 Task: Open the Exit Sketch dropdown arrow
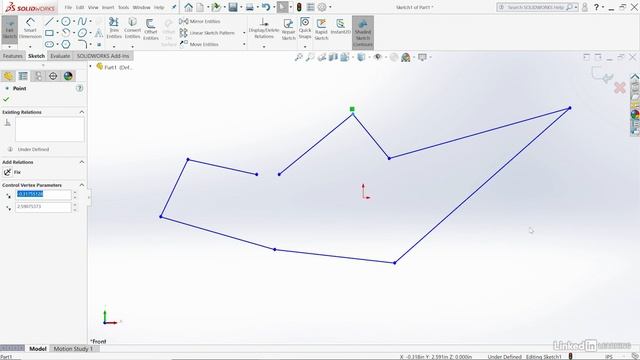(9, 47)
